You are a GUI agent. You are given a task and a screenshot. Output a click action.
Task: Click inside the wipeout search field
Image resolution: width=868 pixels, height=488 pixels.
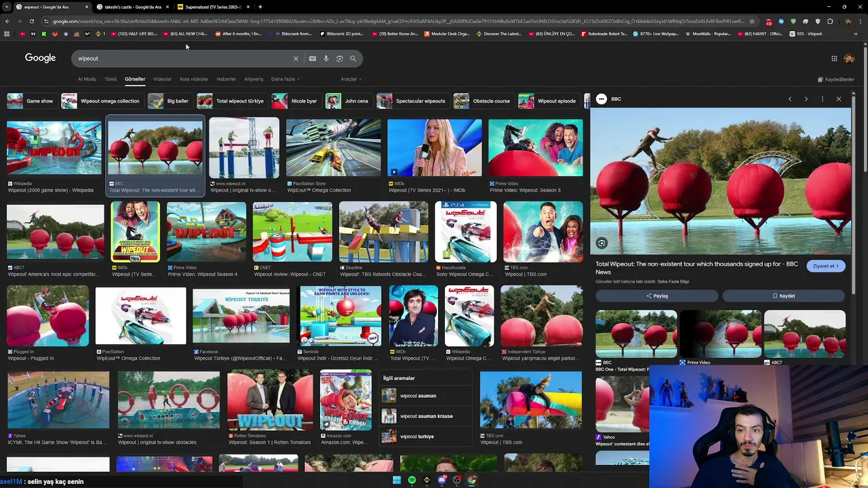183,58
